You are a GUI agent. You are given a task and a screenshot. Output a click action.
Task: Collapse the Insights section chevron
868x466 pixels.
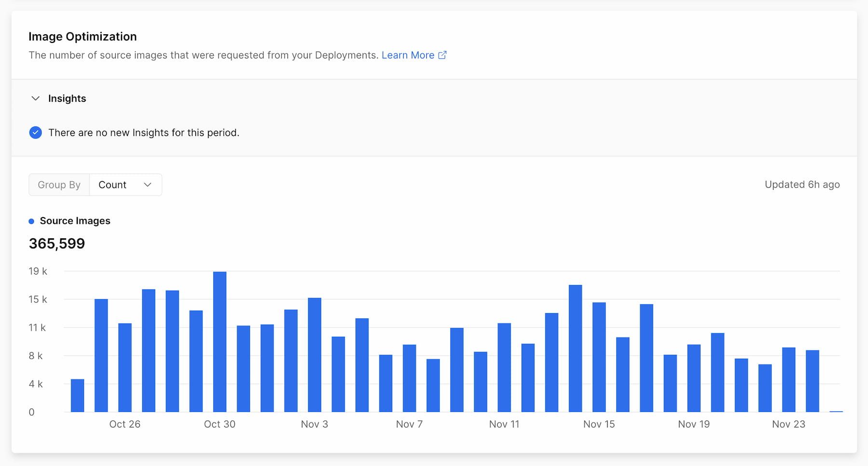point(35,98)
